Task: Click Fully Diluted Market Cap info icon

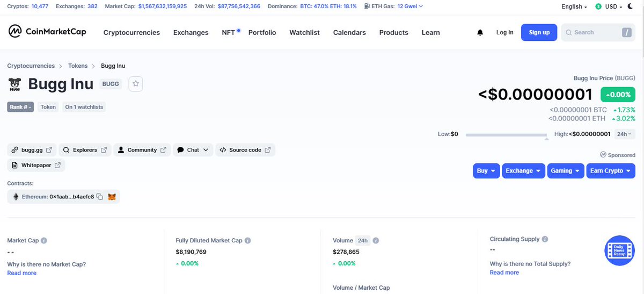Action: coord(248,241)
